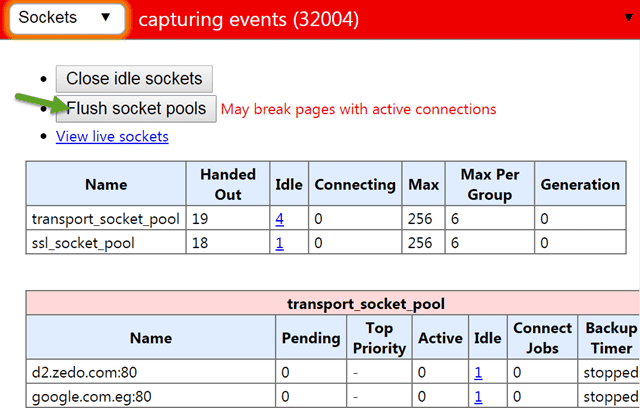Click the Backup Timer column header
Viewport: 640px width, 408px height.
[608, 338]
